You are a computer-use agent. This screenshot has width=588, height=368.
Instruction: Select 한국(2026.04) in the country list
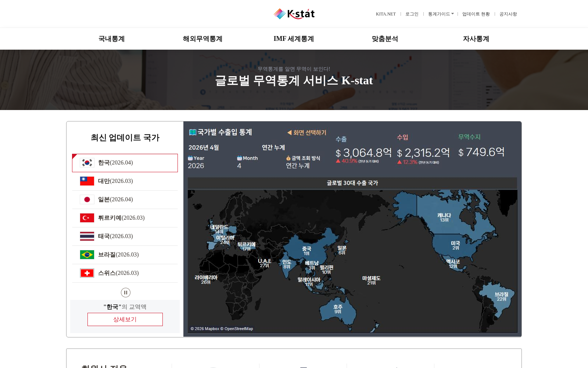pyautogui.click(x=125, y=163)
